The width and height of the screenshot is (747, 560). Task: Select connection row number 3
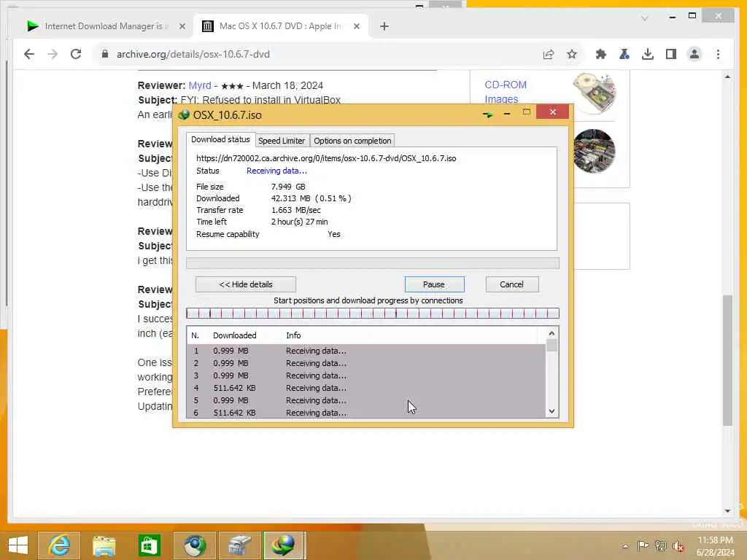(x=366, y=376)
